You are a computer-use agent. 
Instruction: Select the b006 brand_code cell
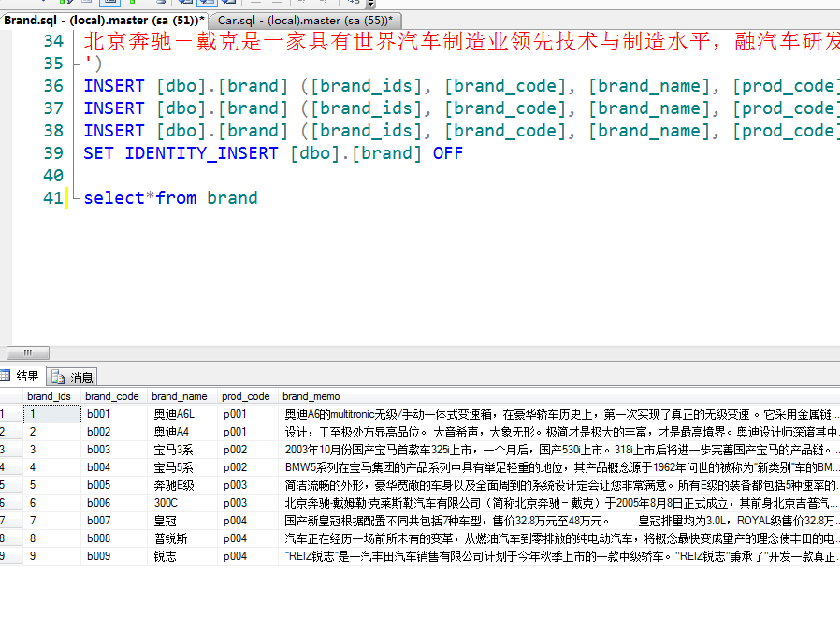click(114, 503)
